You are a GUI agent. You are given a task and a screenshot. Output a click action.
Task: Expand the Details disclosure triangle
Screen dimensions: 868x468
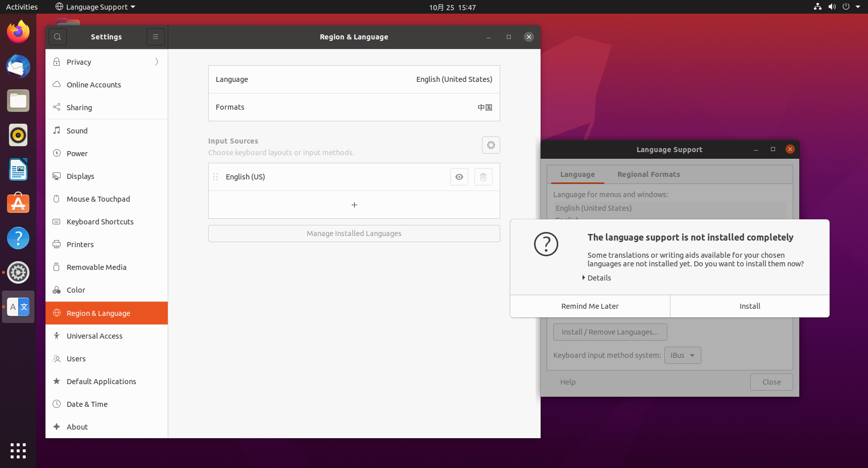pyautogui.click(x=584, y=278)
